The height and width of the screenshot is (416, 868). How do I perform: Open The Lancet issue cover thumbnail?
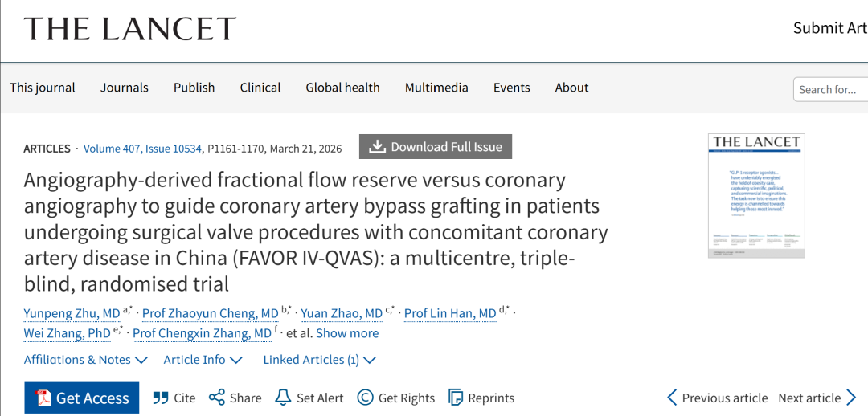tap(756, 195)
